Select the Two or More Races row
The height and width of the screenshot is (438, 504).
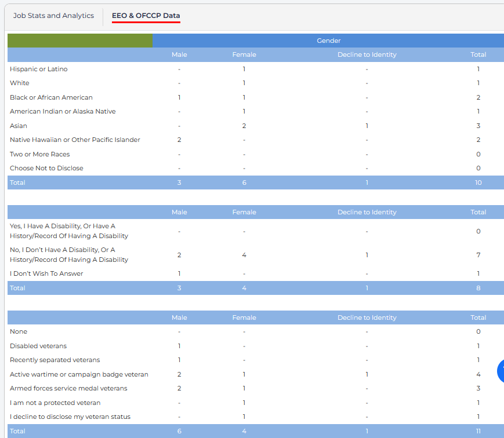[x=40, y=154]
